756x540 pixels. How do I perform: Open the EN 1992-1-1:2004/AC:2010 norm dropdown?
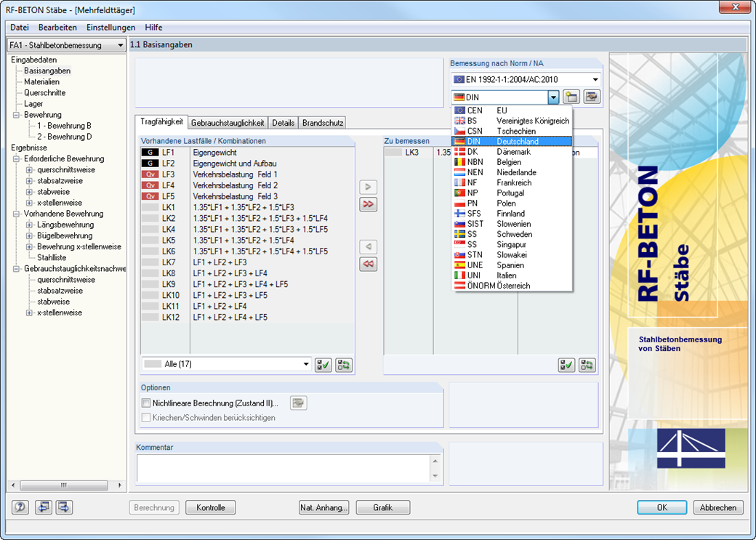[x=526, y=79]
